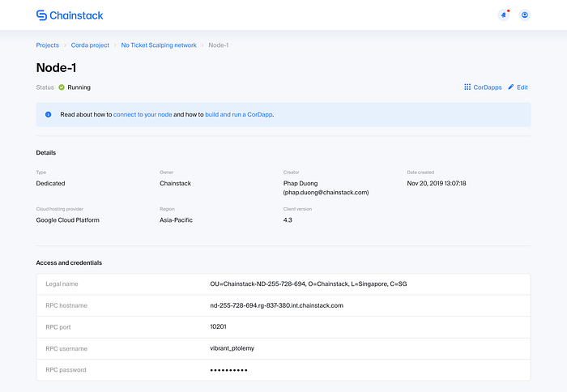Click the CorDapps grid icon

[467, 87]
